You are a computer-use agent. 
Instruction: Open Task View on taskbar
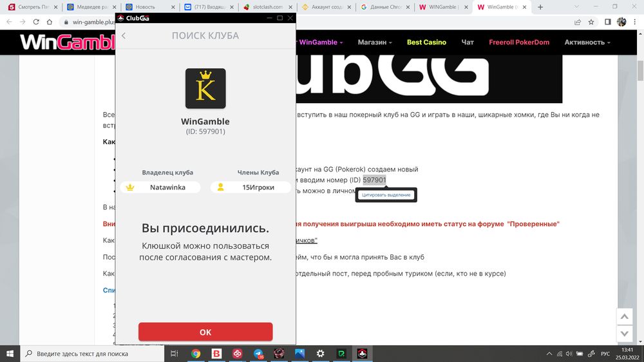[174, 354]
